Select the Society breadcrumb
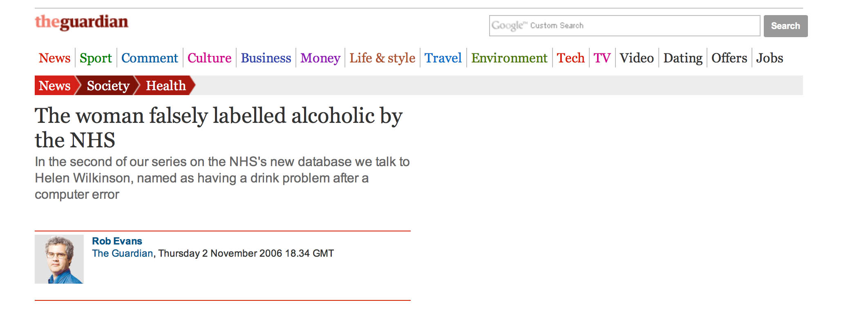 point(108,86)
